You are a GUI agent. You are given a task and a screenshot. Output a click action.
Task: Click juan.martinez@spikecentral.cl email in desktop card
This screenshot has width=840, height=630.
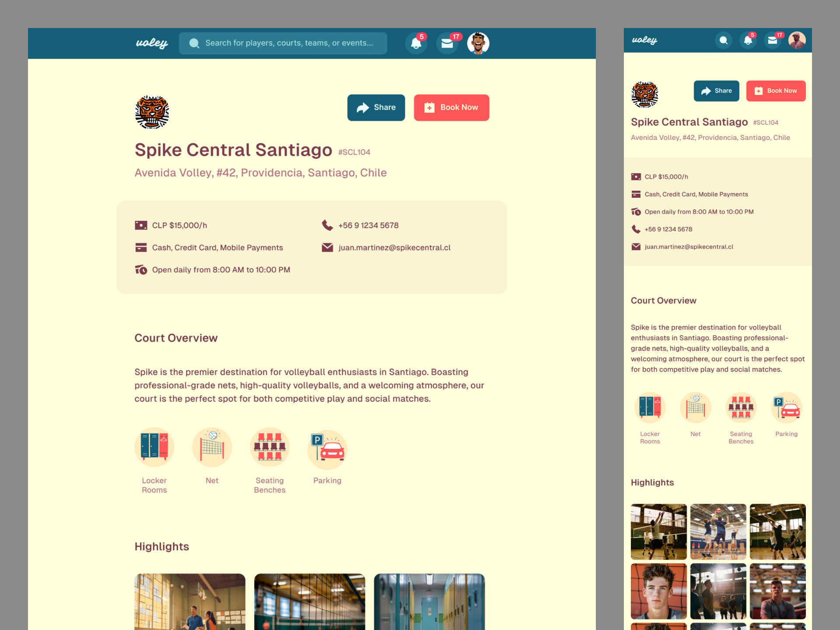(395, 248)
